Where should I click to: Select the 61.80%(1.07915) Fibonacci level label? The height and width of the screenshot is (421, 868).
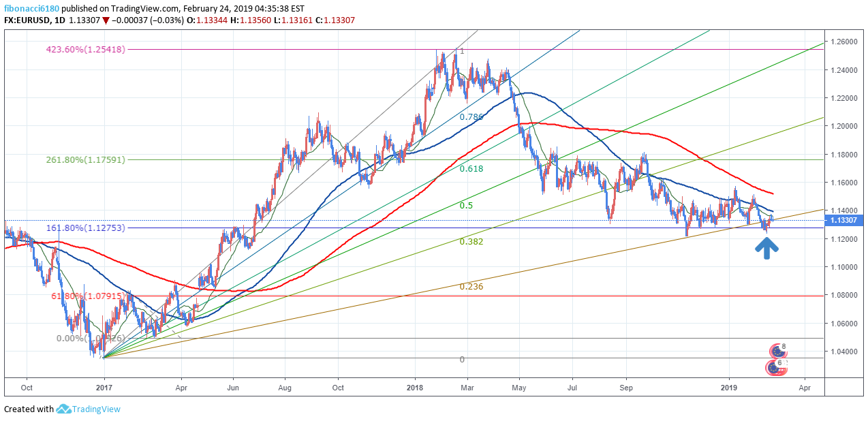pos(87,296)
